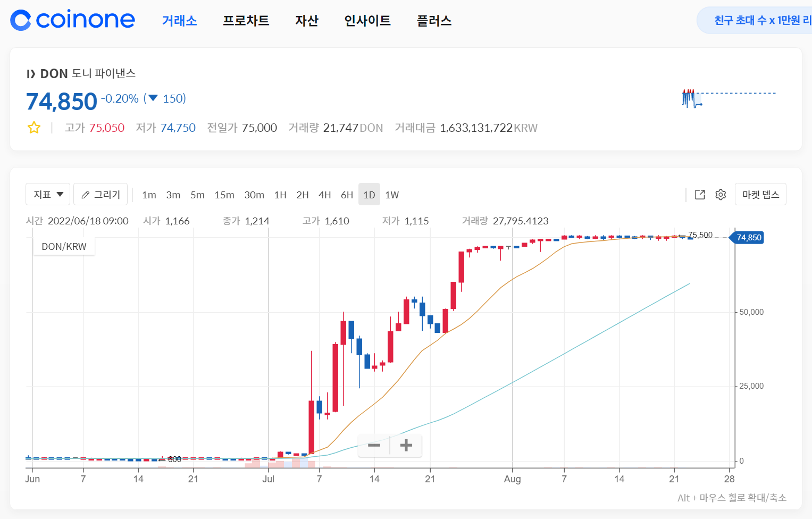
Task: Open chart in popout window icon
Action: (700, 195)
